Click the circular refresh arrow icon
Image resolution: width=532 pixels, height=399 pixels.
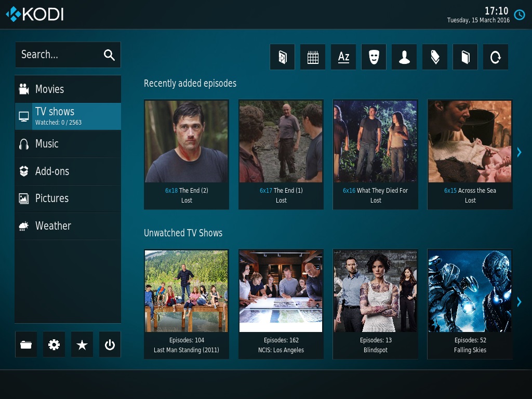495,57
